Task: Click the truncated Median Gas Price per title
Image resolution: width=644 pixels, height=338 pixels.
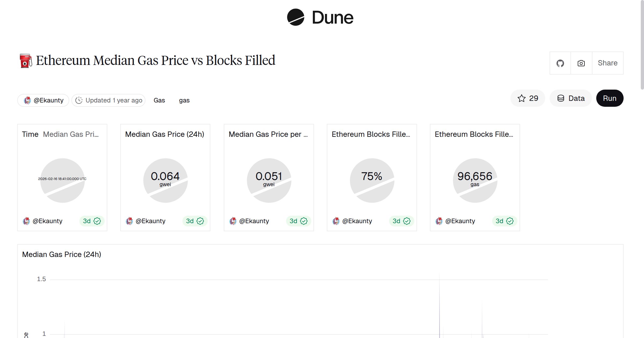Action: point(268,134)
